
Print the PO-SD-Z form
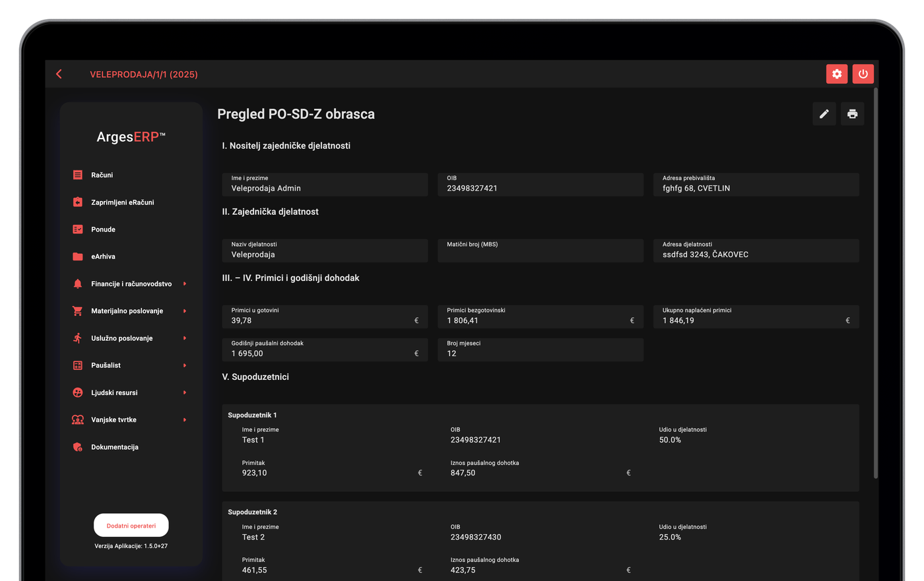(x=852, y=114)
